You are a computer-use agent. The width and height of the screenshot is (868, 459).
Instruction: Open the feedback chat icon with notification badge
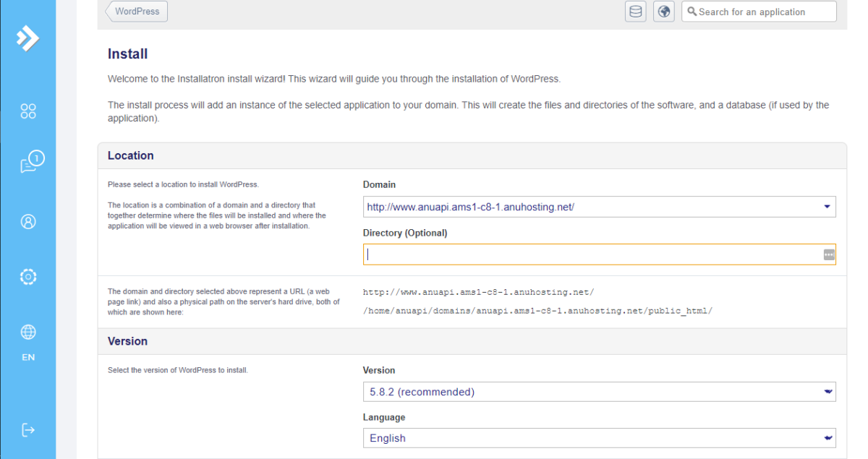(27, 165)
